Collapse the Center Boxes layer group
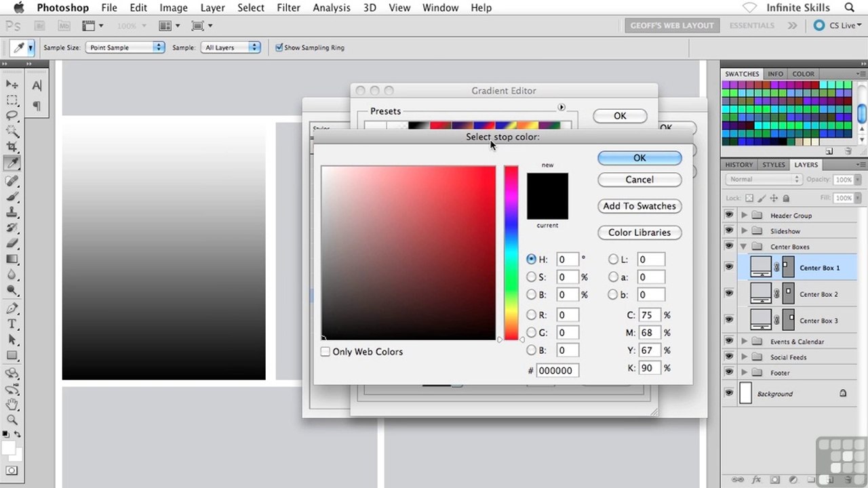The height and width of the screenshot is (488, 868). point(744,247)
